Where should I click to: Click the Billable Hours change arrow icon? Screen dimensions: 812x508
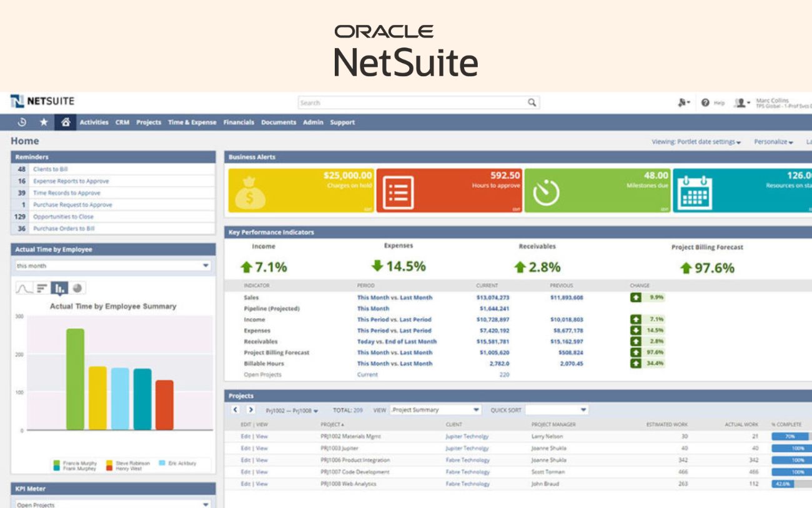click(x=636, y=363)
